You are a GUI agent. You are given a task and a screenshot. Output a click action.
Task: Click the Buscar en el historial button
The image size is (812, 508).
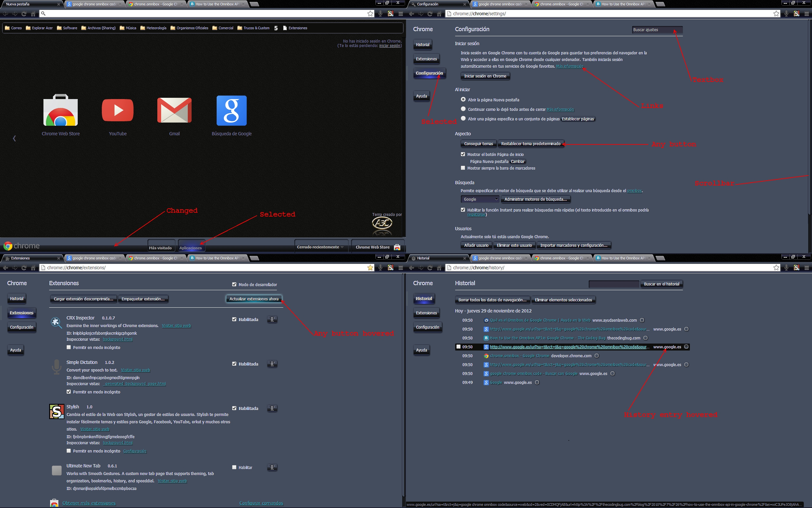tap(661, 284)
